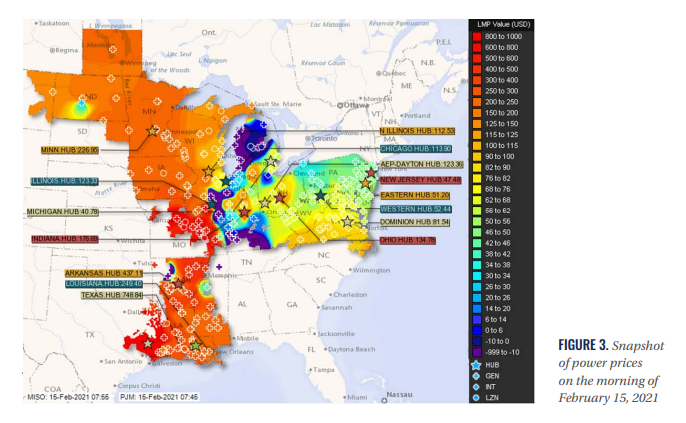Click the LZN circle icon in legend

[476, 398]
